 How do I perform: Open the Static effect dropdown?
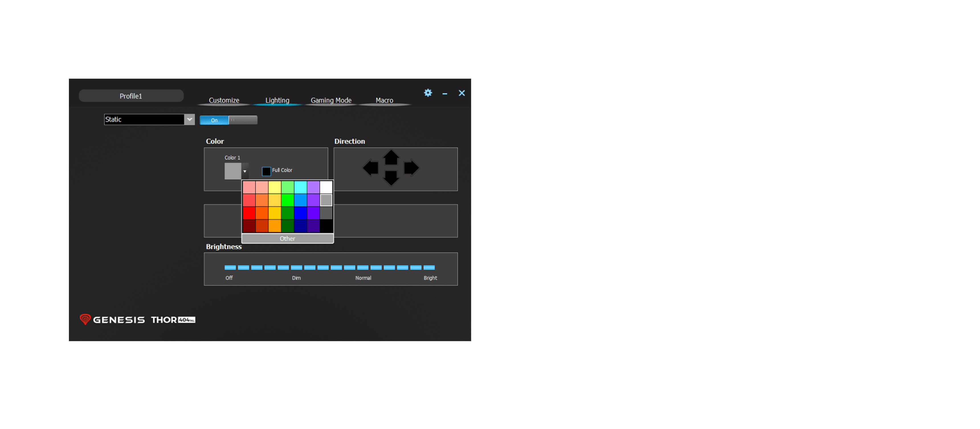coord(190,119)
